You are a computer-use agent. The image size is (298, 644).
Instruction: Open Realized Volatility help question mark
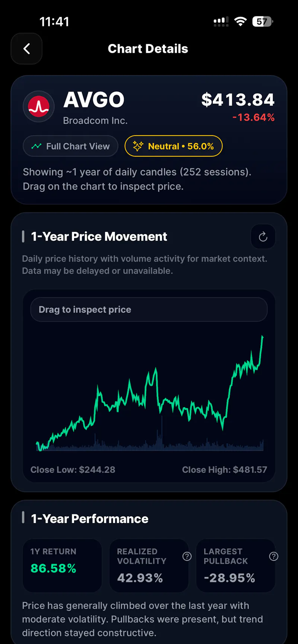pos(187,556)
